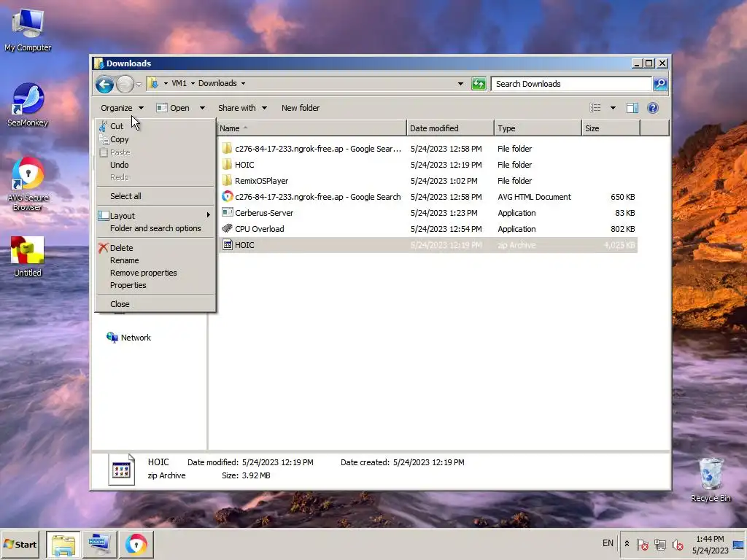Sort by the Type column header

538,128
